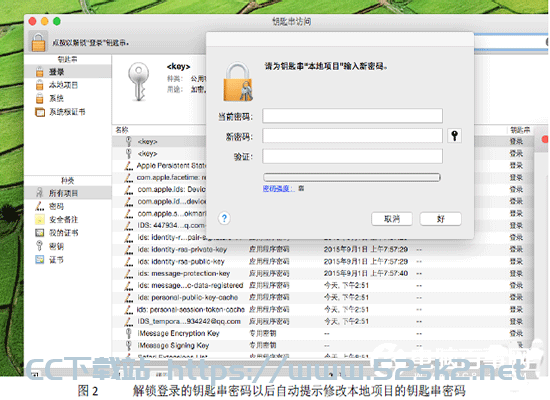
Task: Choose the 我的证书 category
Action: tap(68, 233)
